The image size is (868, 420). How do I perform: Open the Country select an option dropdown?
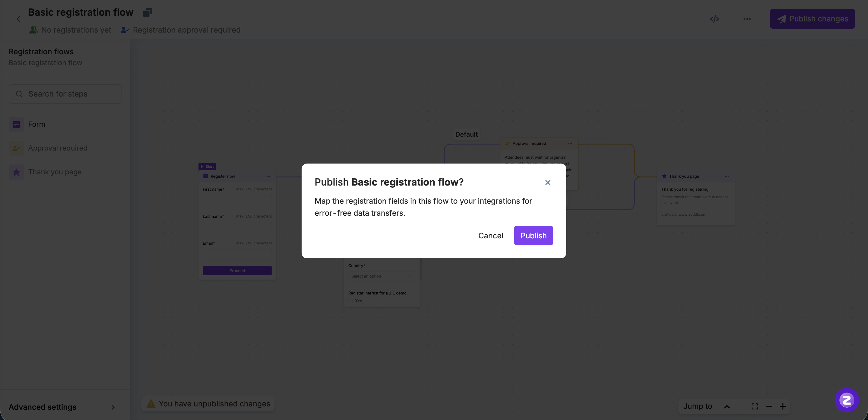point(381,276)
